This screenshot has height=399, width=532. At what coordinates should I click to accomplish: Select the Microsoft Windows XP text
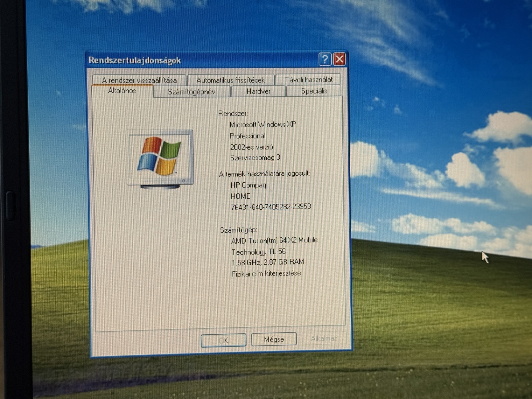263,124
